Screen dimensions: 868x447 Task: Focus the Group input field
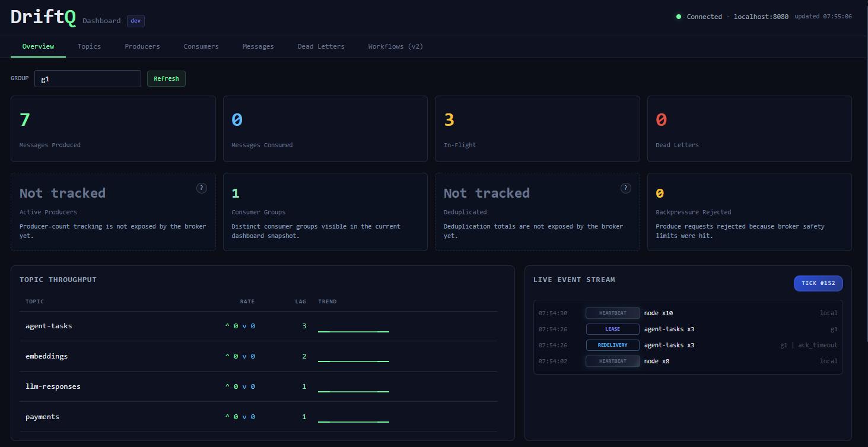tap(87, 78)
